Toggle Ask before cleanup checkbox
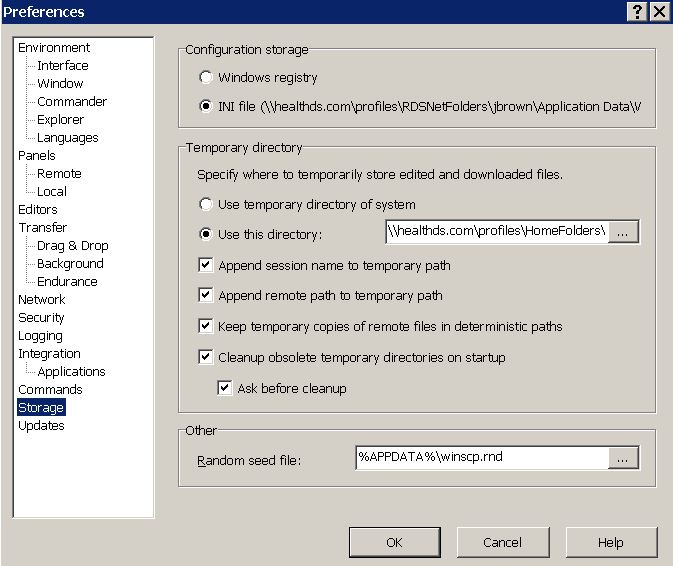The height and width of the screenshot is (566, 673). click(x=225, y=388)
